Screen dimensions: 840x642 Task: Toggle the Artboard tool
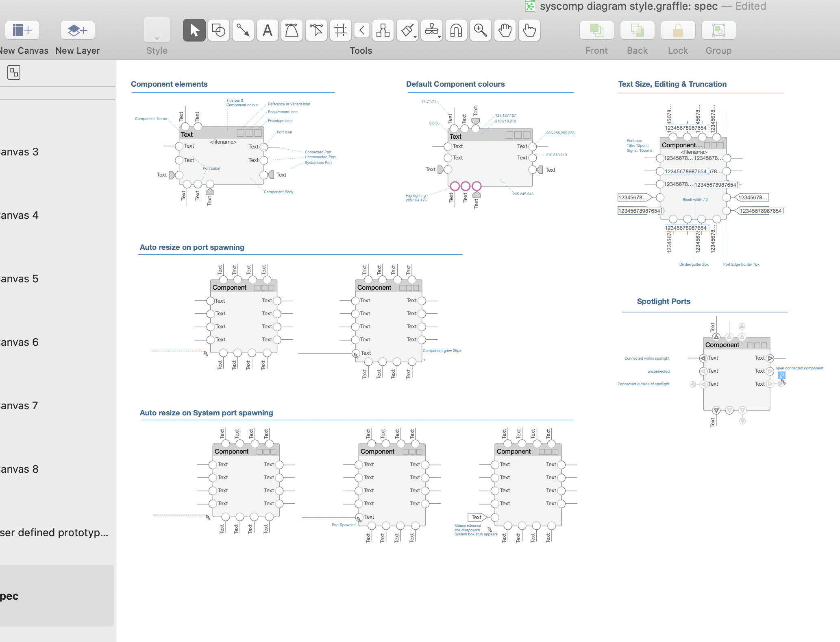point(341,31)
